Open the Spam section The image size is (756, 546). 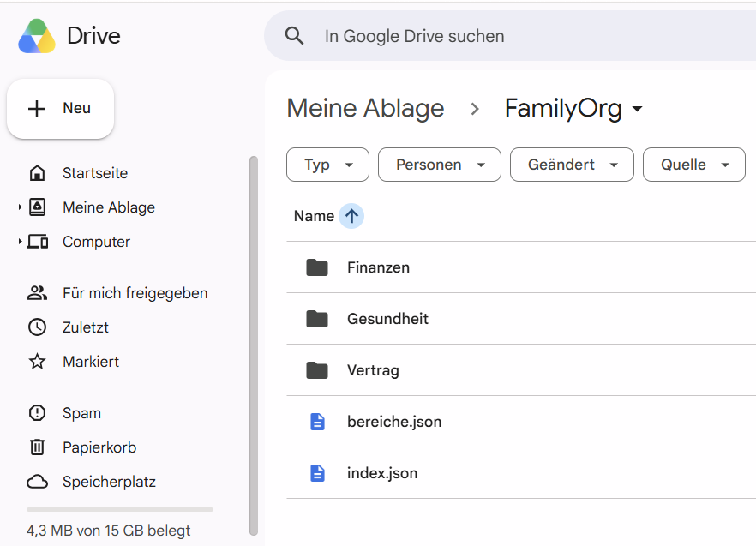coord(82,413)
